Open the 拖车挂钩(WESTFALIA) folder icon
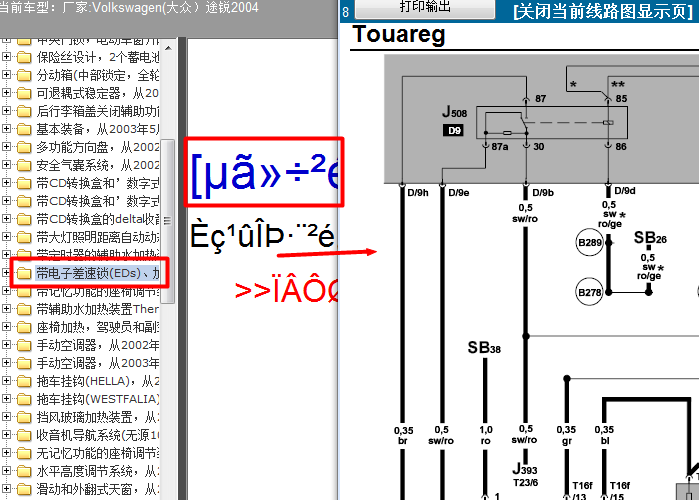699x500 pixels. coord(24,399)
